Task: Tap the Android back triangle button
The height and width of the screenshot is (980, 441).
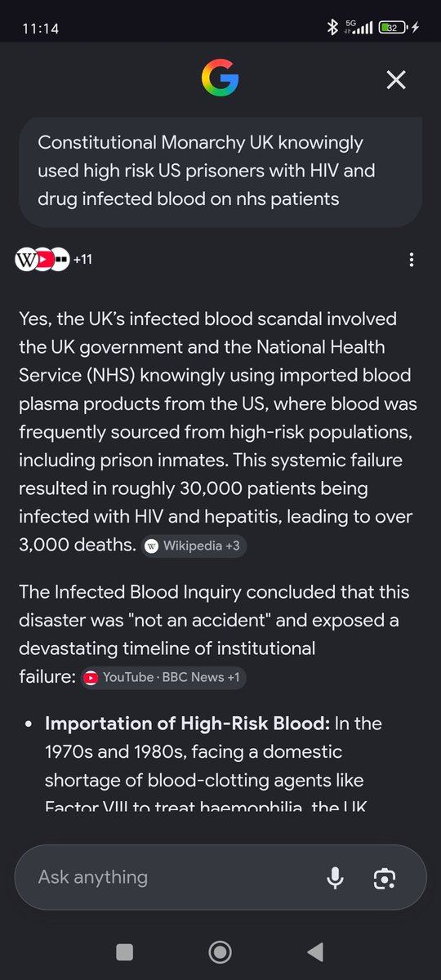Action: (x=315, y=951)
